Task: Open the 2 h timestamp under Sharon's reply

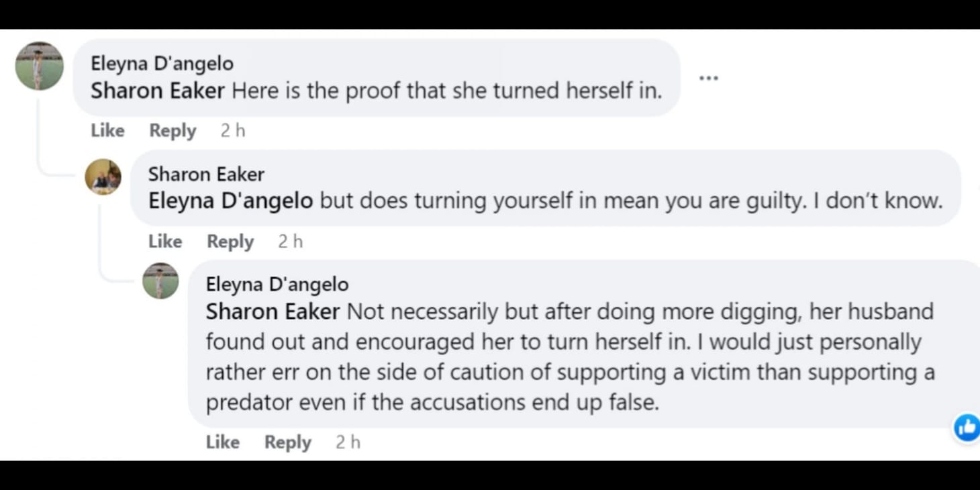Action: [291, 241]
